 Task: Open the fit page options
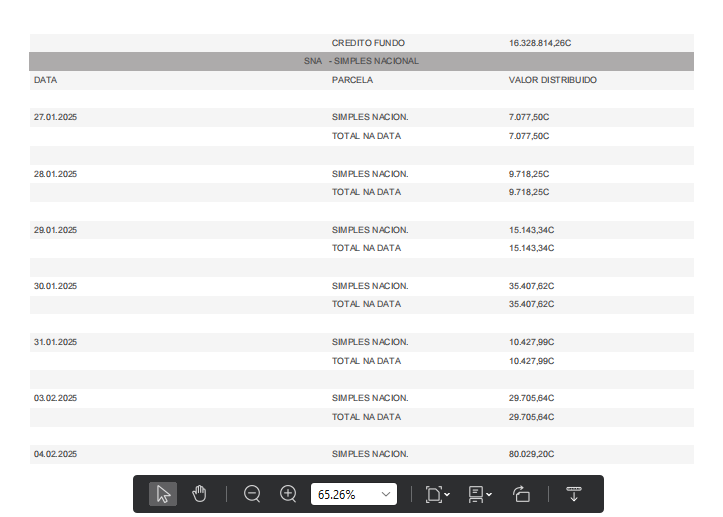[x=437, y=494]
